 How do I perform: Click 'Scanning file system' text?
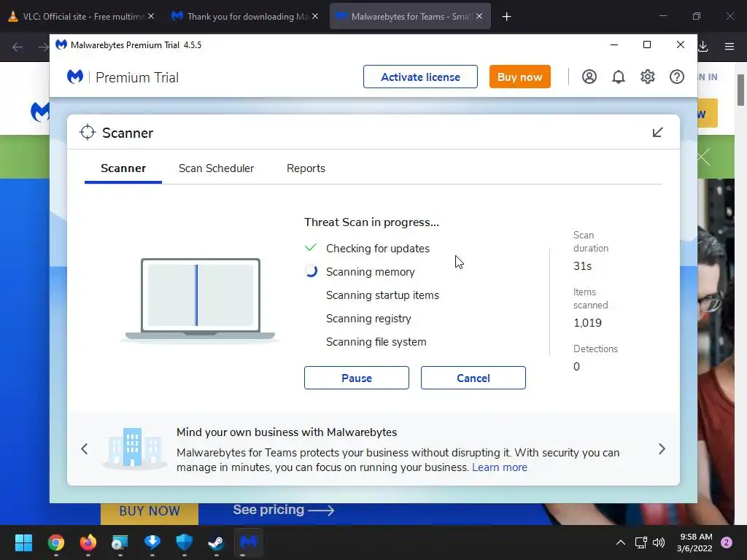pos(376,342)
